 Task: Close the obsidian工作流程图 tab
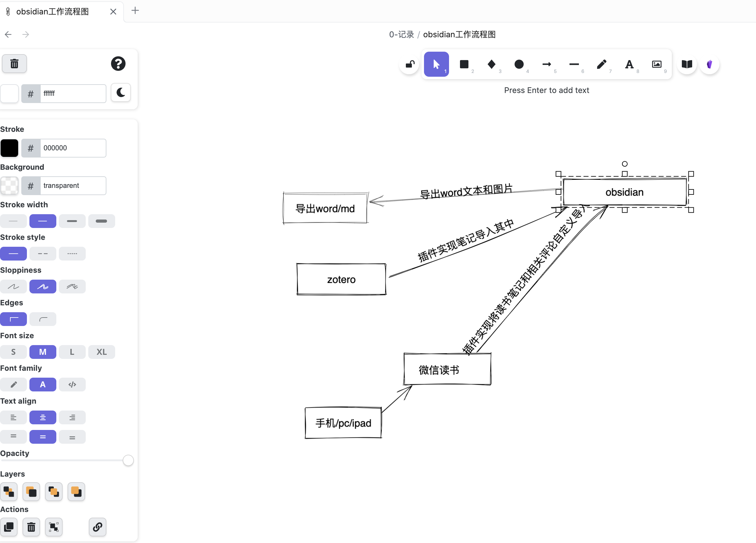(113, 12)
